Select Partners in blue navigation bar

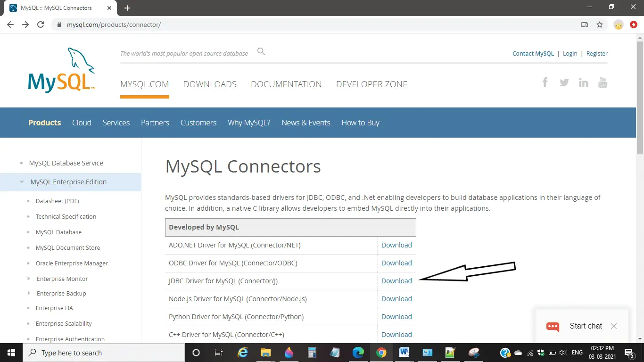pos(155,123)
